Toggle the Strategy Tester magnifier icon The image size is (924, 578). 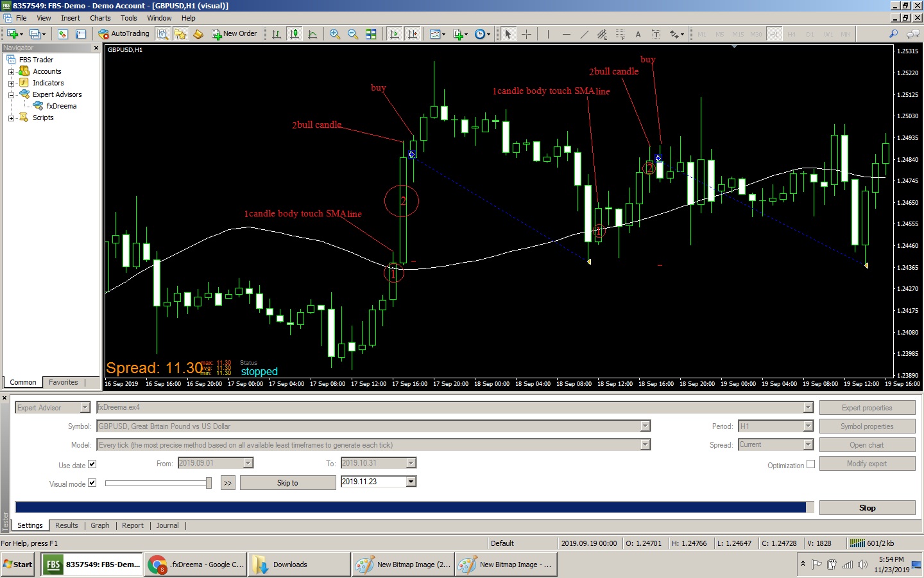[162, 34]
